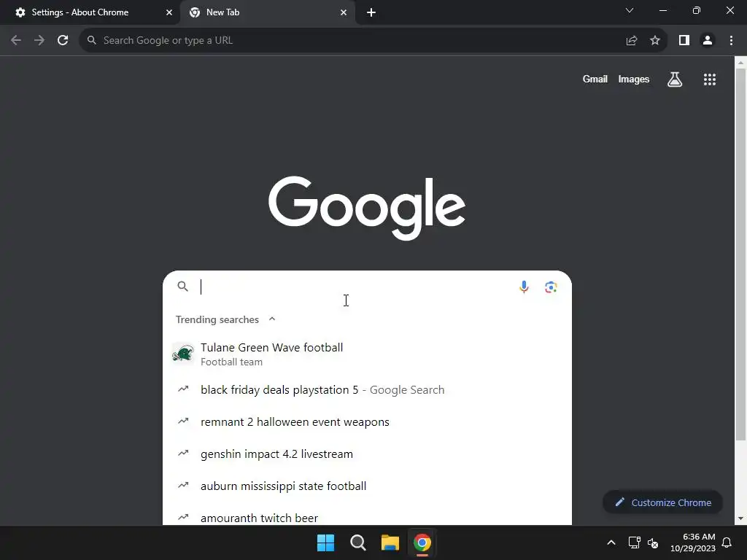Image resolution: width=747 pixels, height=560 pixels.
Task: Click the network display tray icon
Action: [634, 542]
